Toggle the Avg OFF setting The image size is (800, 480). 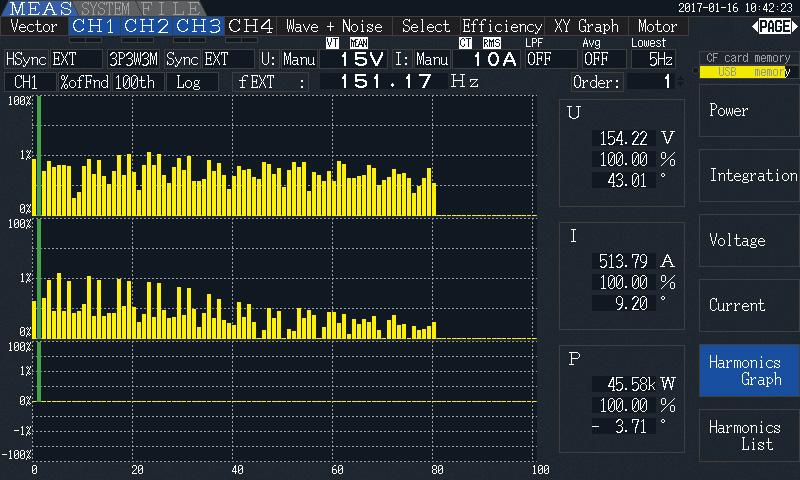tap(604, 59)
